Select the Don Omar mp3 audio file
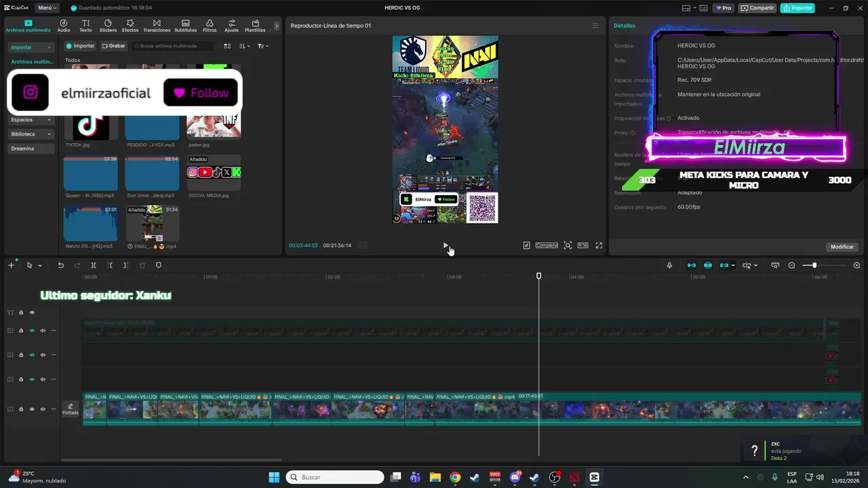The image size is (868, 488). pyautogui.click(x=152, y=173)
